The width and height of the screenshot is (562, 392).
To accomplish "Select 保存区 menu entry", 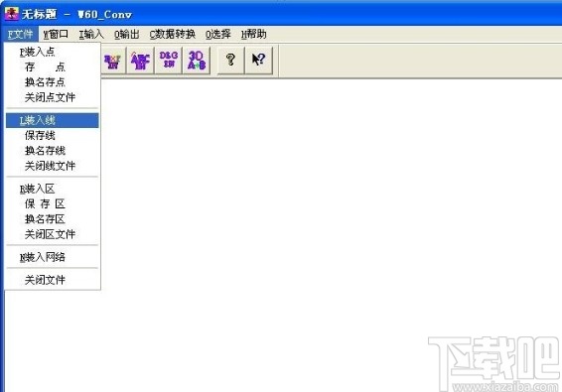I will pos(53,203).
